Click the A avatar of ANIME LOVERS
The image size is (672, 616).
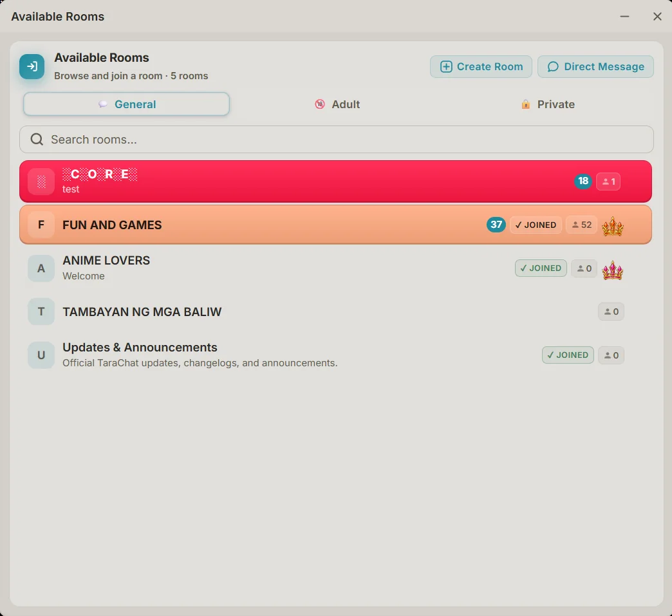coord(41,268)
